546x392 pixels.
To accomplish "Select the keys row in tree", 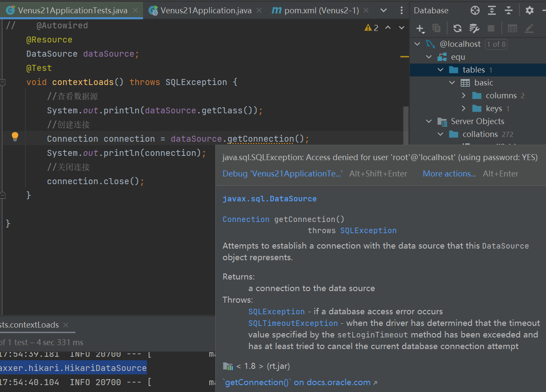I will [x=478, y=108].
